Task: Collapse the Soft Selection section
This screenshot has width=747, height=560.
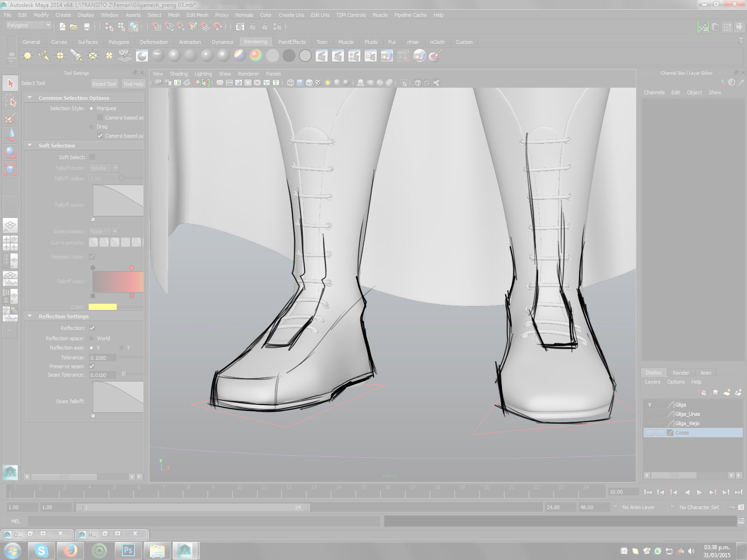Action: (x=30, y=146)
